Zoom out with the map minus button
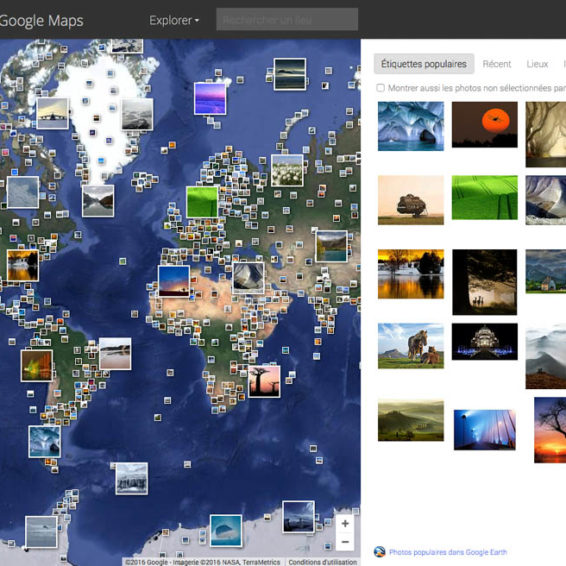This screenshot has width=566, height=566. point(345,542)
